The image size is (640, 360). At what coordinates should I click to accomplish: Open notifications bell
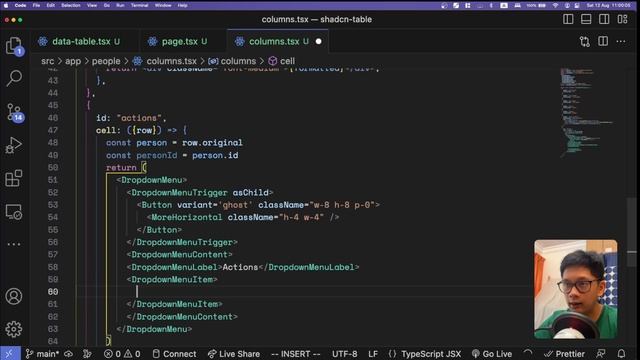621,353
